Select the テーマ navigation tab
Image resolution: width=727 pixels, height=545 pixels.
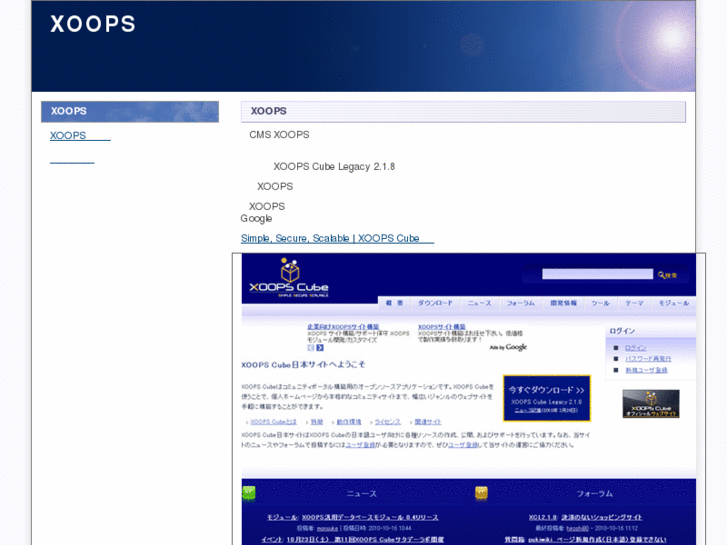(x=634, y=303)
